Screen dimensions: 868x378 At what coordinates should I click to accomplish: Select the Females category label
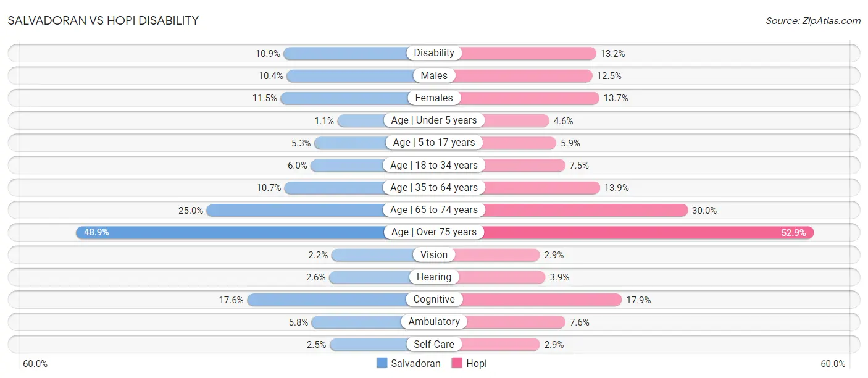(x=434, y=98)
